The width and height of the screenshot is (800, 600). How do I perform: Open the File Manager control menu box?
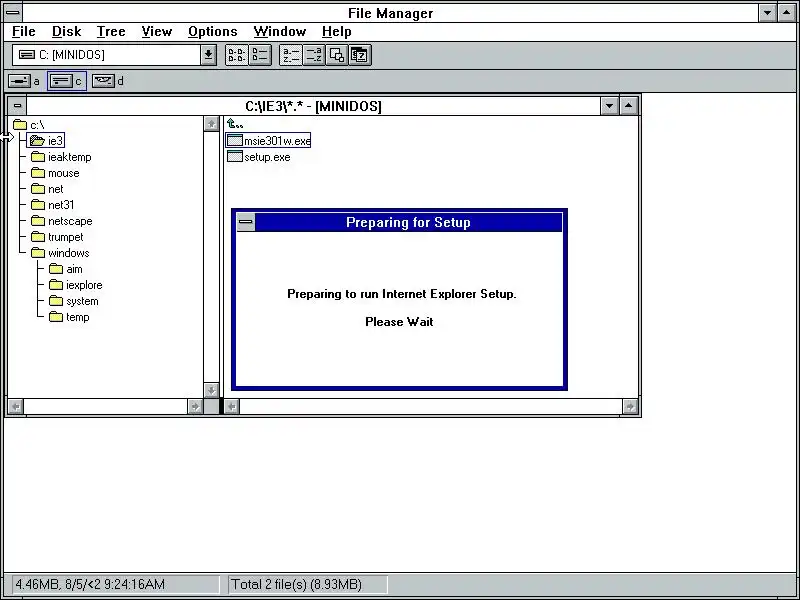(x=13, y=13)
